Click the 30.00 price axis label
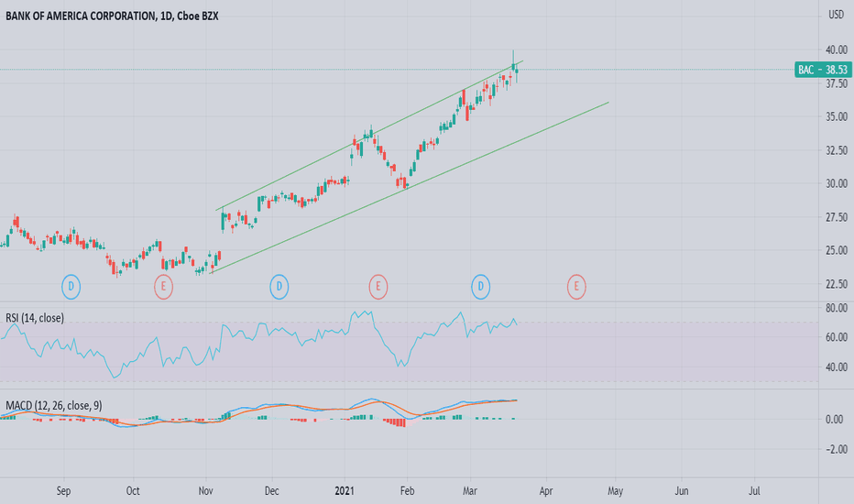This screenshot has width=854, height=504. point(837,183)
